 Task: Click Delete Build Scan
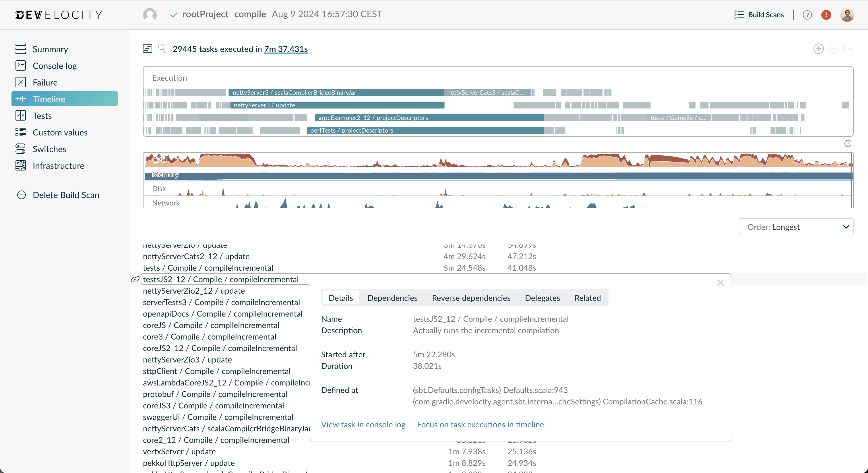pyautogui.click(x=66, y=194)
